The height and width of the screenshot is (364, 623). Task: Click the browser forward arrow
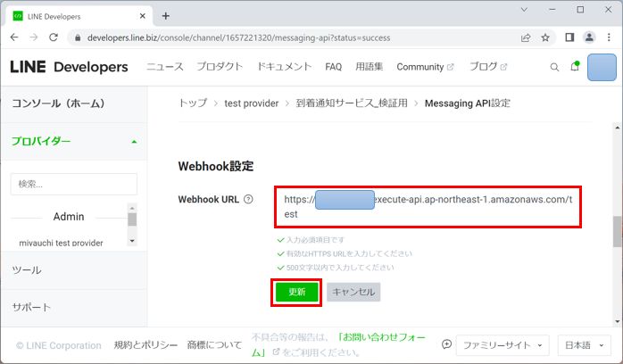pyautogui.click(x=34, y=37)
